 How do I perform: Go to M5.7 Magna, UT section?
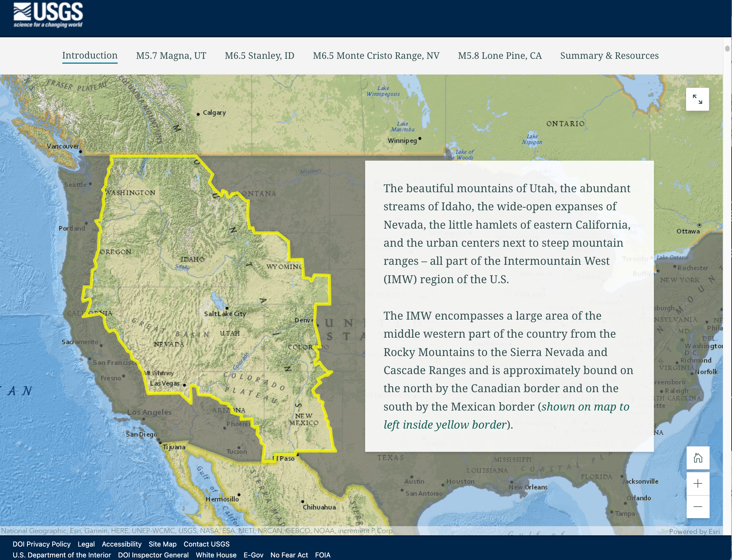171,56
